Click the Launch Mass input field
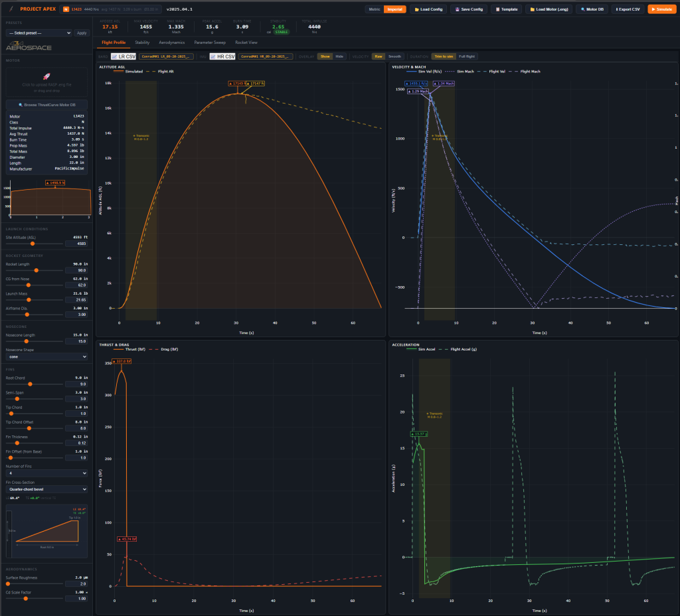The image size is (680, 616). tap(76, 300)
